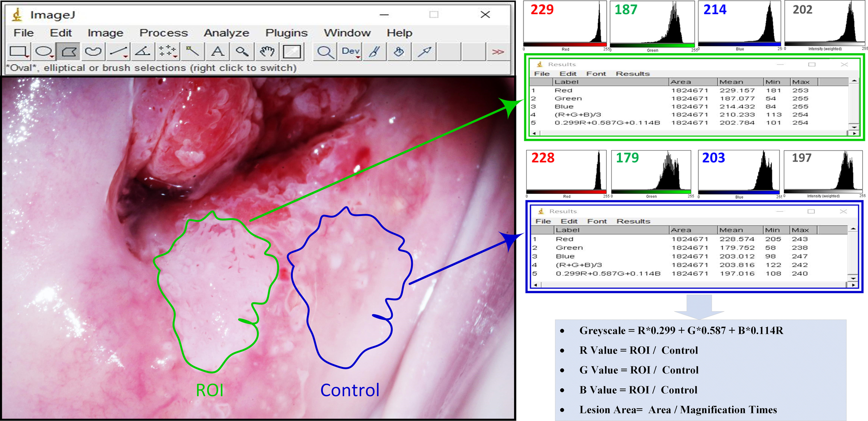Click scroll up arrow in upper Results window
This screenshot has height=421, width=868.
854,81
